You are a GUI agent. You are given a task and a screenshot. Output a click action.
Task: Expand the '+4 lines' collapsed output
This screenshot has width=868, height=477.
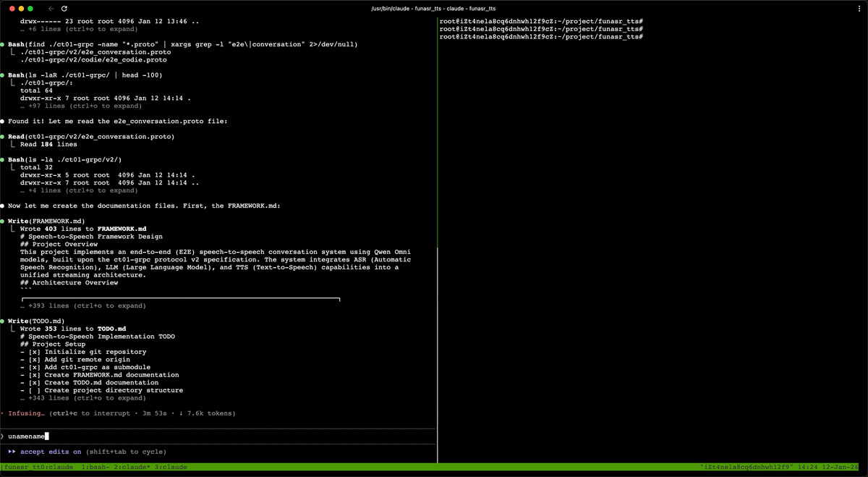point(79,190)
